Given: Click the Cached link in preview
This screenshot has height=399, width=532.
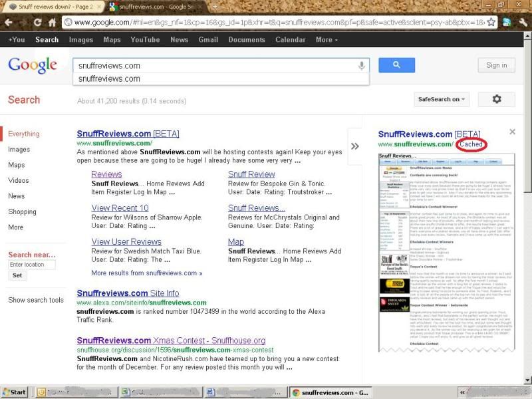Looking at the screenshot, I should pos(471,144).
